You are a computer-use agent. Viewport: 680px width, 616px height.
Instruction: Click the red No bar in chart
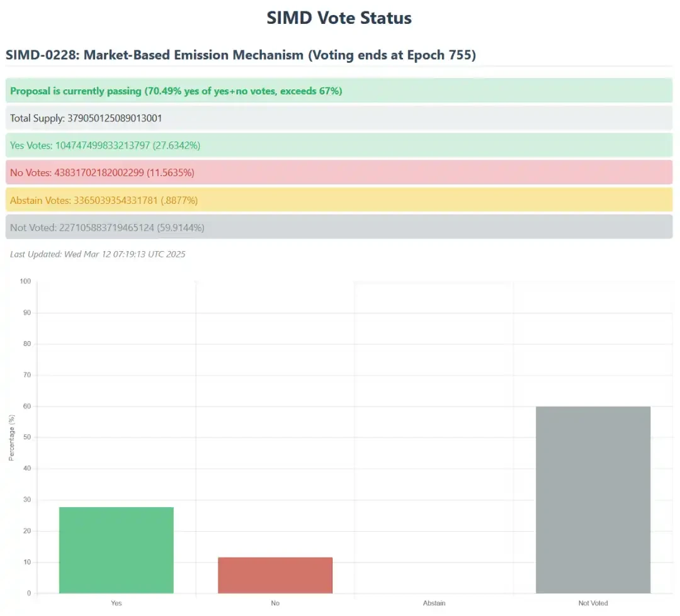(x=275, y=575)
